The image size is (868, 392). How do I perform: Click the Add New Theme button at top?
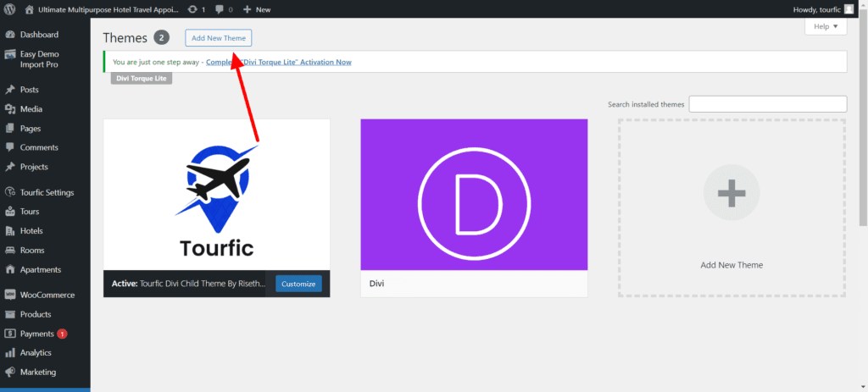coord(219,38)
